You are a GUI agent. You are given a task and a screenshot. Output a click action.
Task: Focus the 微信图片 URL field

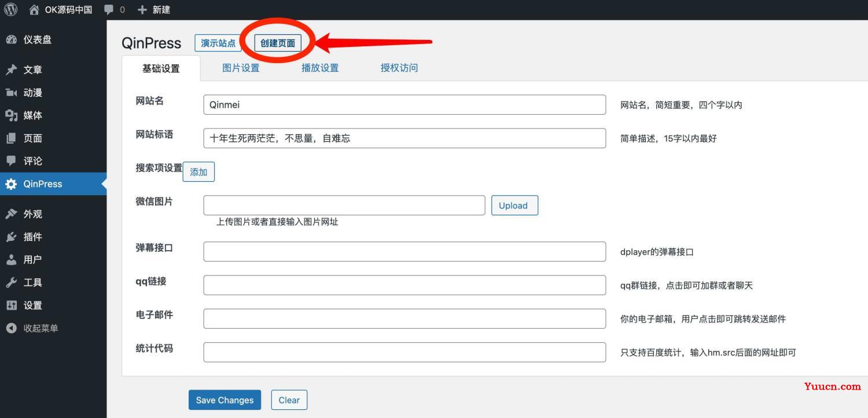[x=344, y=206]
